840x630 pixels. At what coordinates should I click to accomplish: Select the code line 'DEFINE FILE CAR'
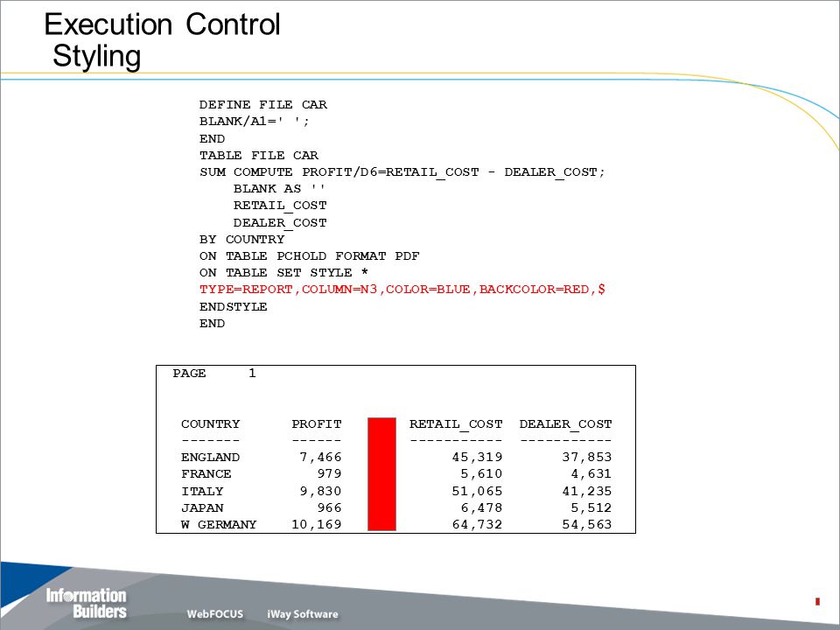(x=263, y=104)
